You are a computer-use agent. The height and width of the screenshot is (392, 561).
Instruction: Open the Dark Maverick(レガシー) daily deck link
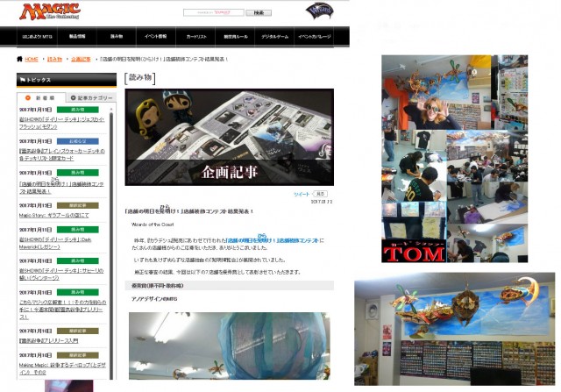(x=55, y=243)
